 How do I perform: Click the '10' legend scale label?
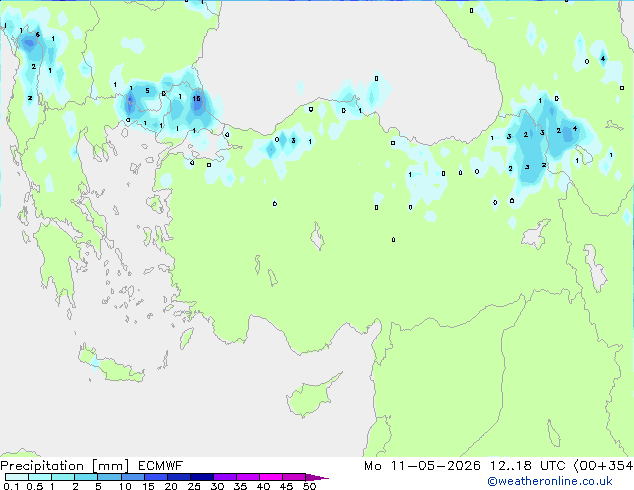point(125,486)
